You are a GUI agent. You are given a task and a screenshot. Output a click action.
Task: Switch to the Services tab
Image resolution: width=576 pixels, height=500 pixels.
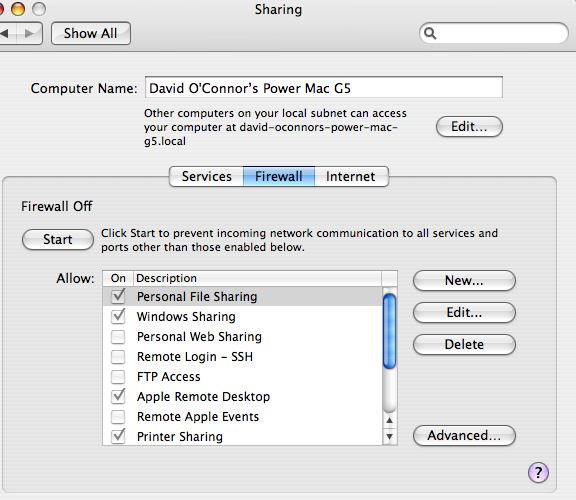pyautogui.click(x=206, y=176)
